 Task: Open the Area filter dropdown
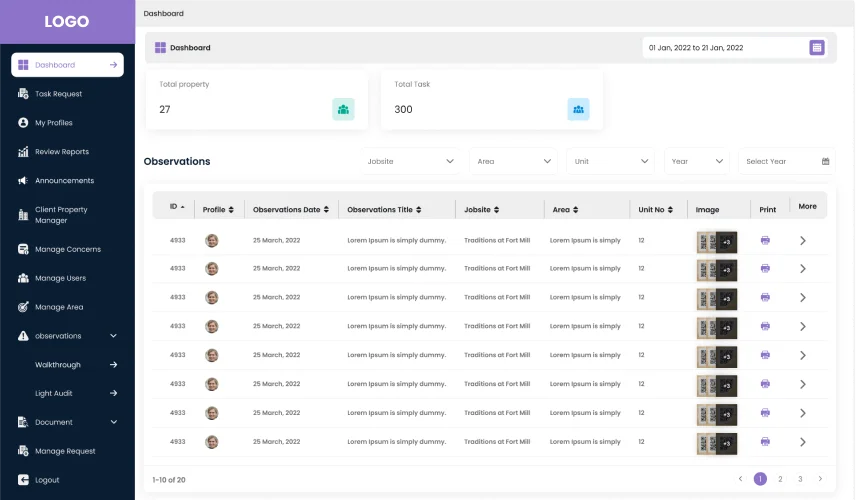click(514, 161)
